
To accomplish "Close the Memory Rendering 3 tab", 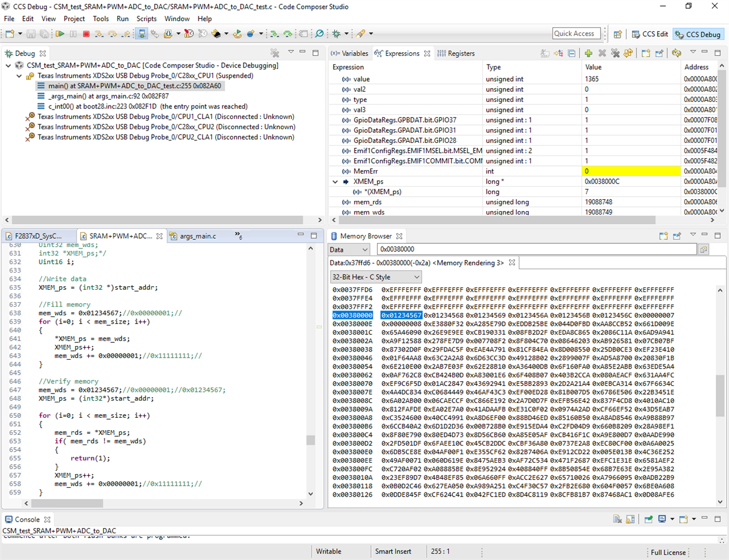I will point(513,262).
